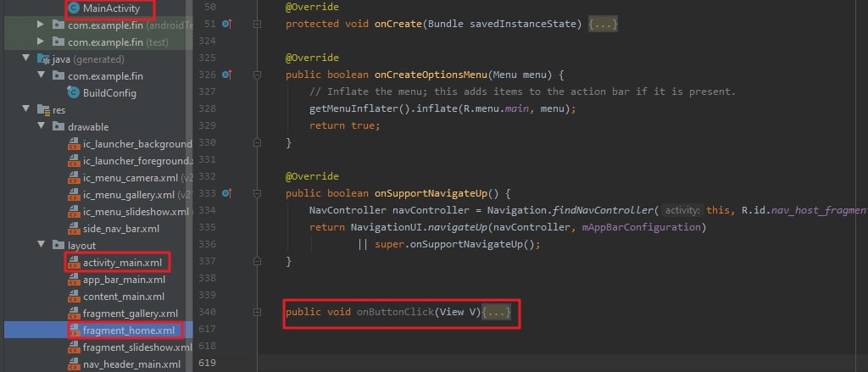Open activity_main.xml layout file
This screenshot has height=372, width=868.
coord(122,263)
